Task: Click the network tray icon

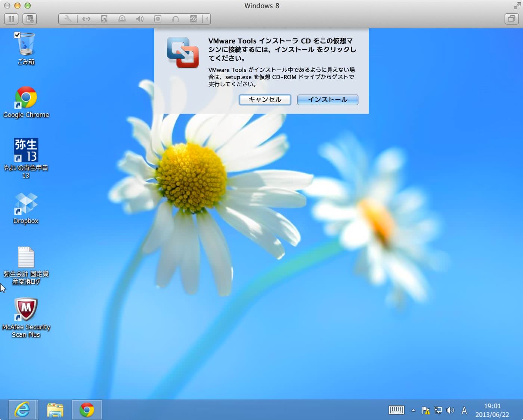Action: (x=438, y=410)
